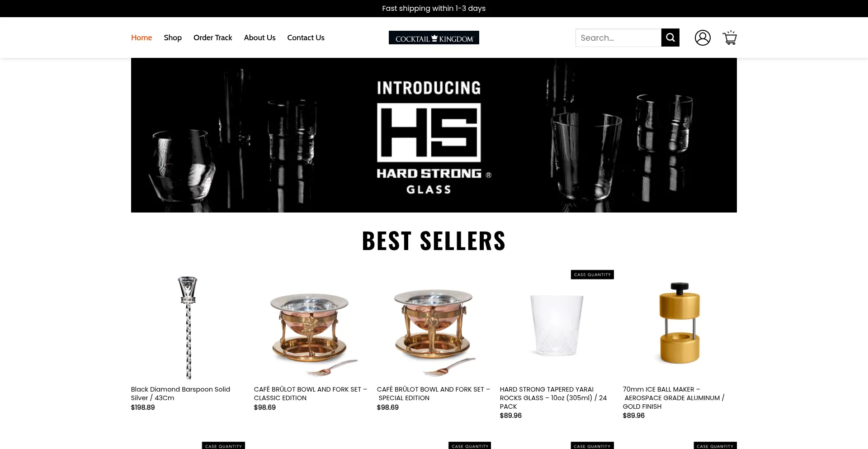
Task: Click the Cocktail Kingdom logo
Action: pyautogui.click(x=434, y=38)
